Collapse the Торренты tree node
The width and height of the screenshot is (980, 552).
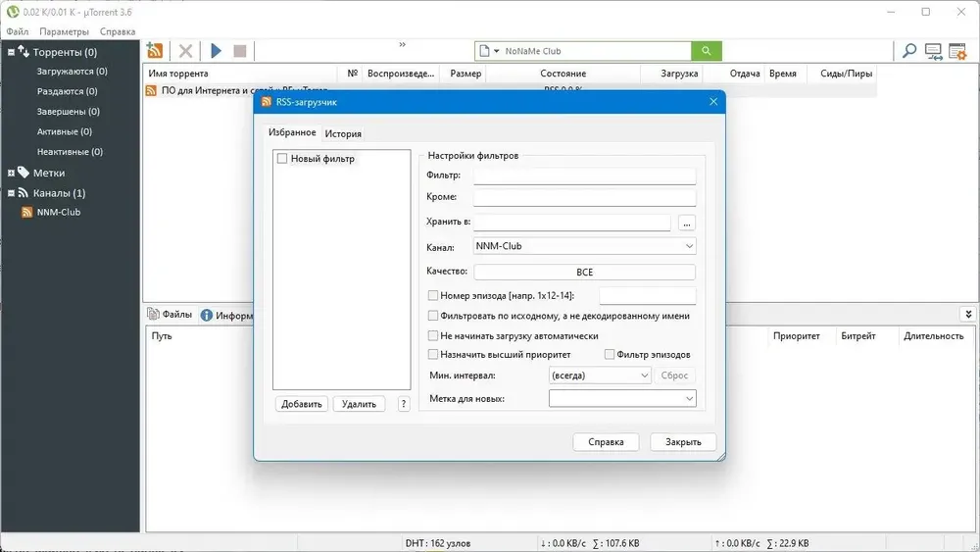(x=11, y=53)
